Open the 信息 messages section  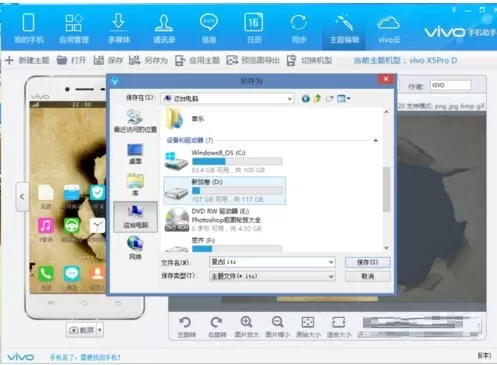(x=209, y=29)
